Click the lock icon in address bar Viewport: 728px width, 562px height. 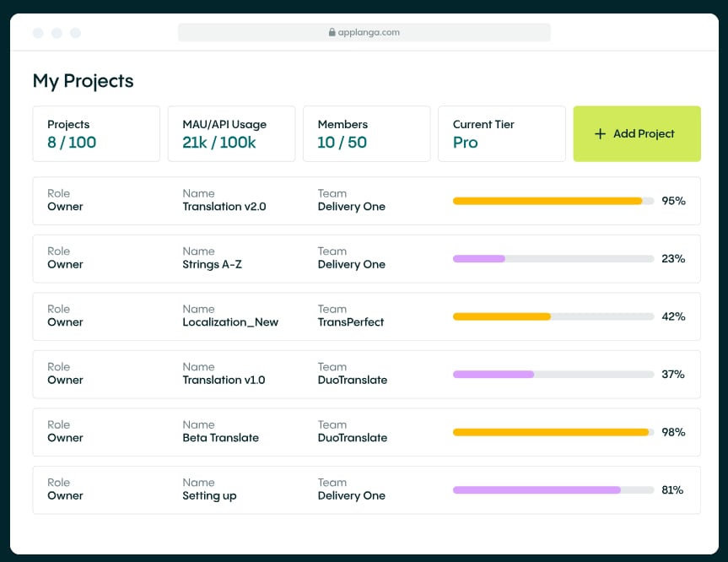[x=332, y=33]
